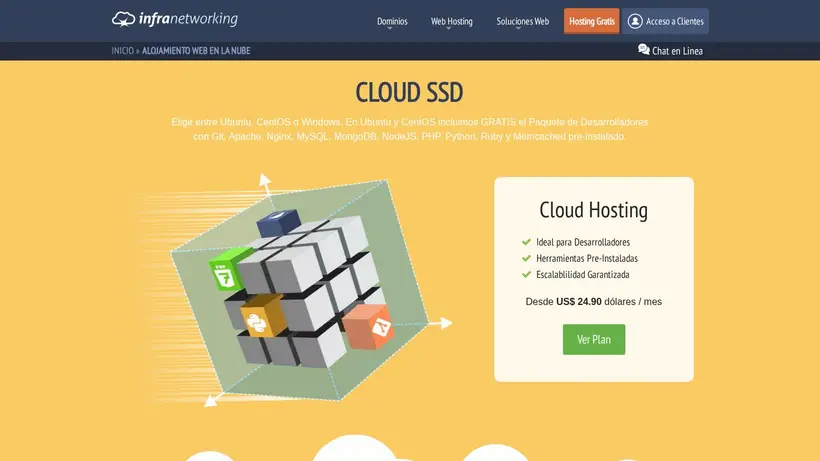Click the Infranetworking cloud logo icon
The width and height of the screenshot is (820, 461).
tap(123, 19)
